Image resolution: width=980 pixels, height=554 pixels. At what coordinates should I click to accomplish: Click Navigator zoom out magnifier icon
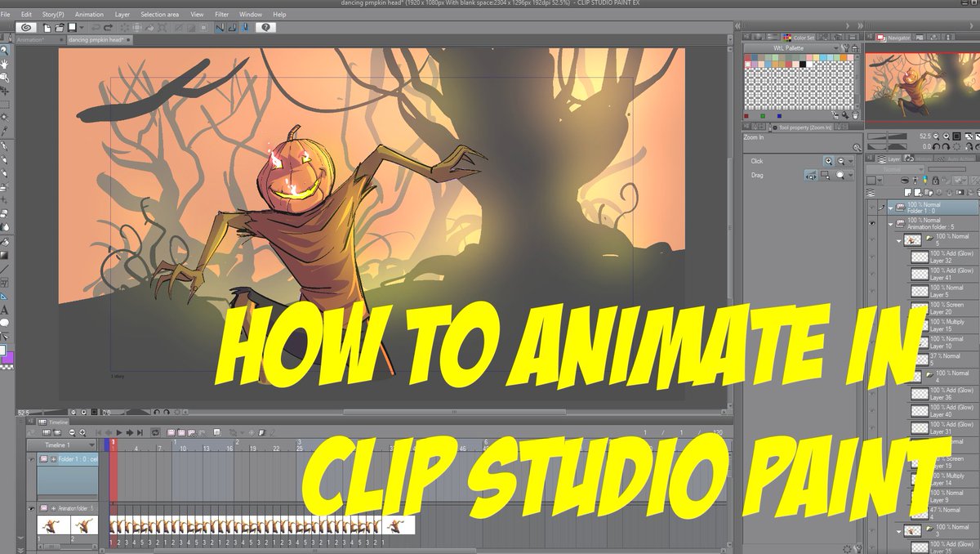(935, 136)
